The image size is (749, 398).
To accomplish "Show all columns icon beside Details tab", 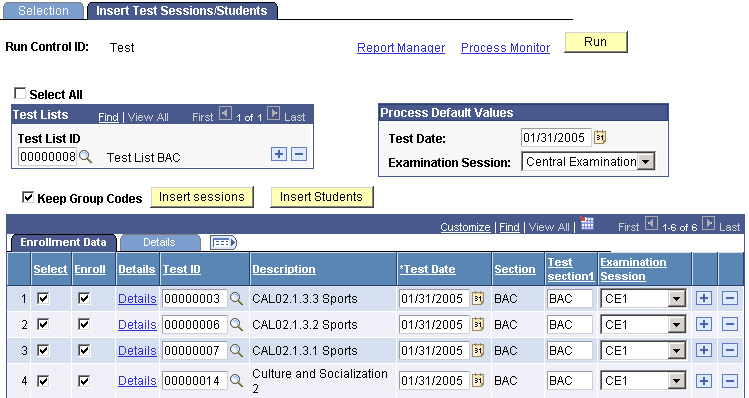I will click(x=224, y=243).
